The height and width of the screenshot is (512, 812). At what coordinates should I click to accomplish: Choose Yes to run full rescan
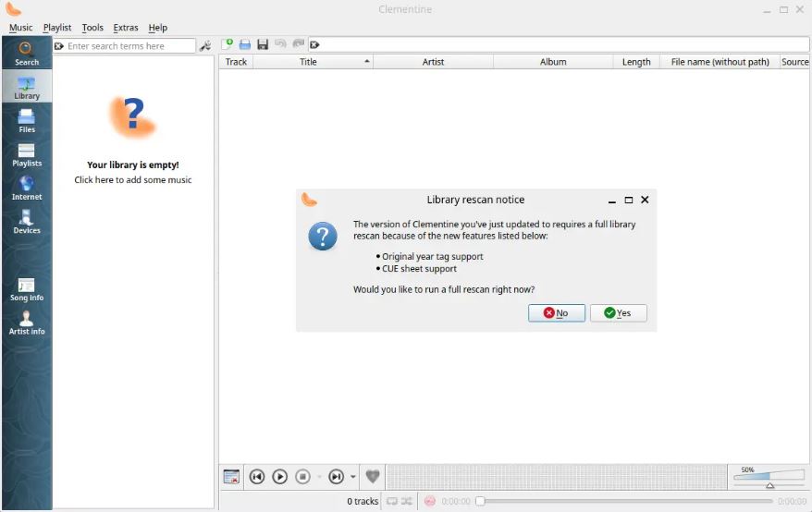[619, 312]
